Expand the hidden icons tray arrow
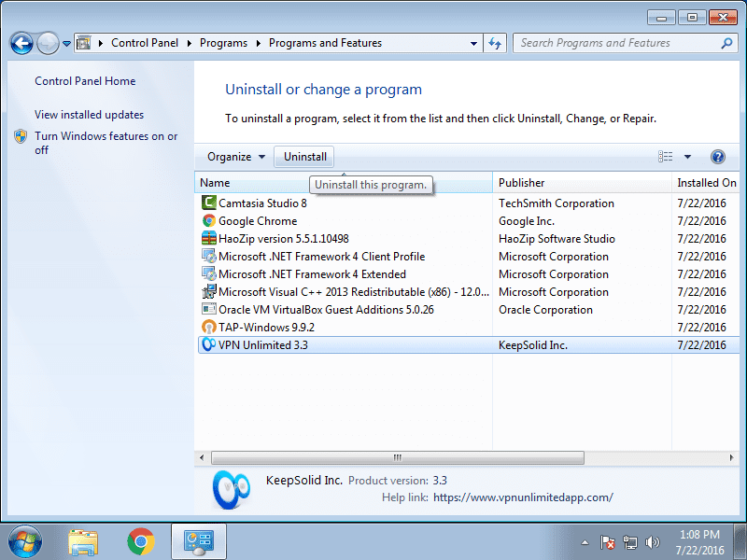The height and width of the screenshot is (560, 747). pyautogui.click(x=586, y=541)
